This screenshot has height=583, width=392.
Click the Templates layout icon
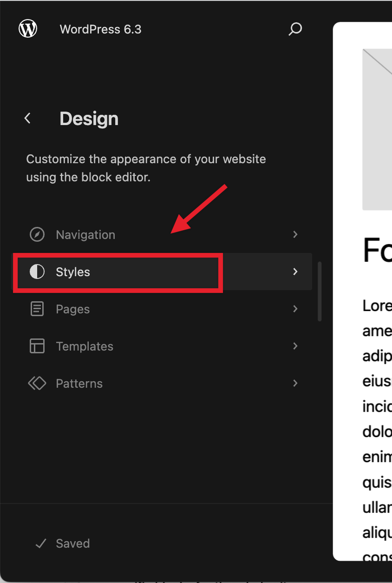coord(37,346)
